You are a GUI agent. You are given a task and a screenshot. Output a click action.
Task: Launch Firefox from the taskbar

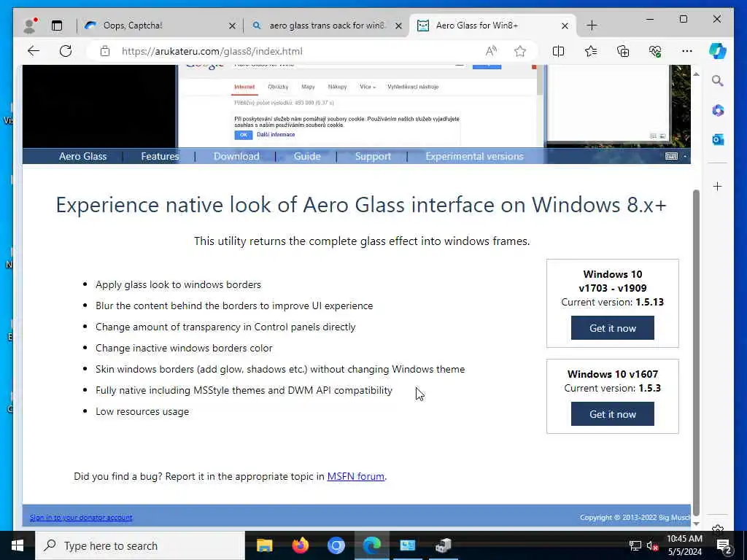click(x=300, y=545)
